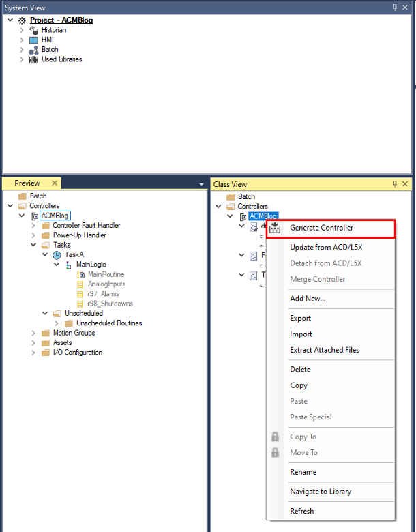The width and height of the screenshot is (416, 532).
Task: Click the TaskA clock icon
Action: [x=57, y=255]
